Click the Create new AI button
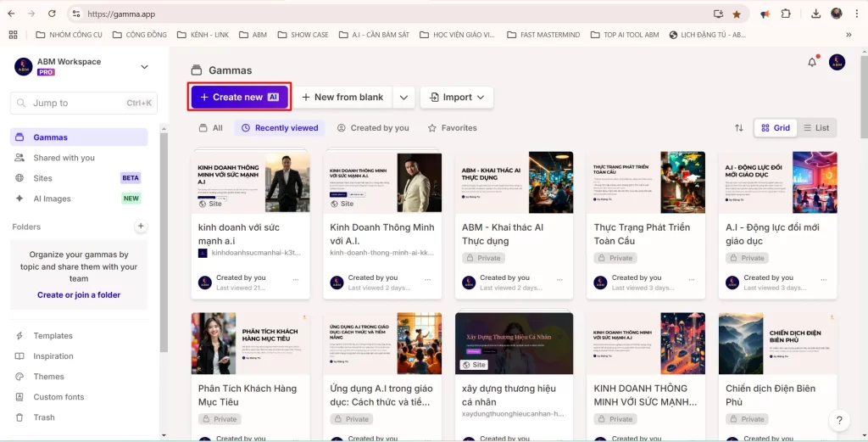 pos(240,98)
